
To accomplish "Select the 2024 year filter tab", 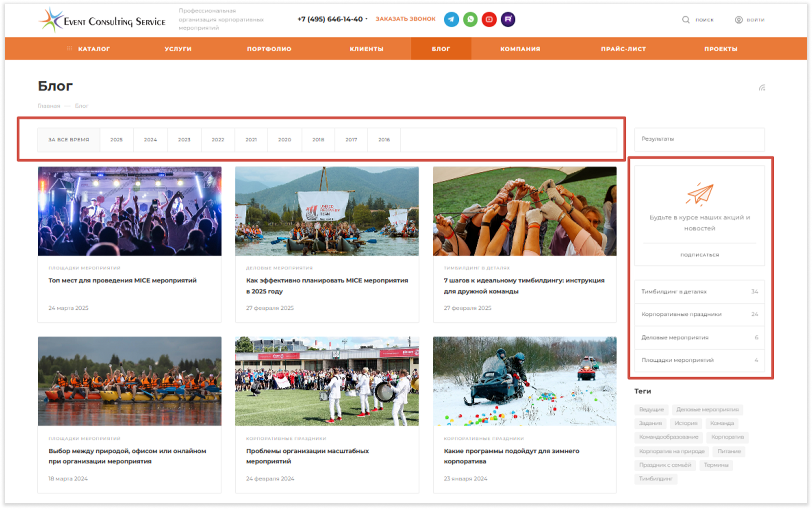I will click(150, 140).
